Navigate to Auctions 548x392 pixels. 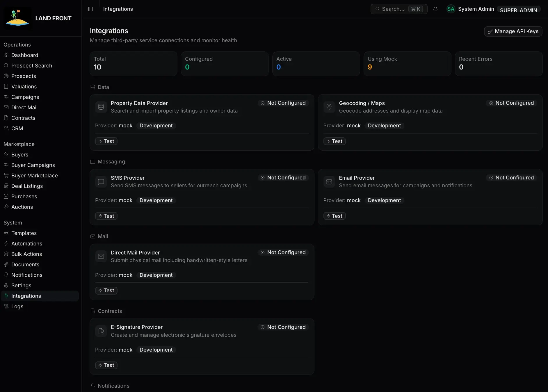(40, 207)
